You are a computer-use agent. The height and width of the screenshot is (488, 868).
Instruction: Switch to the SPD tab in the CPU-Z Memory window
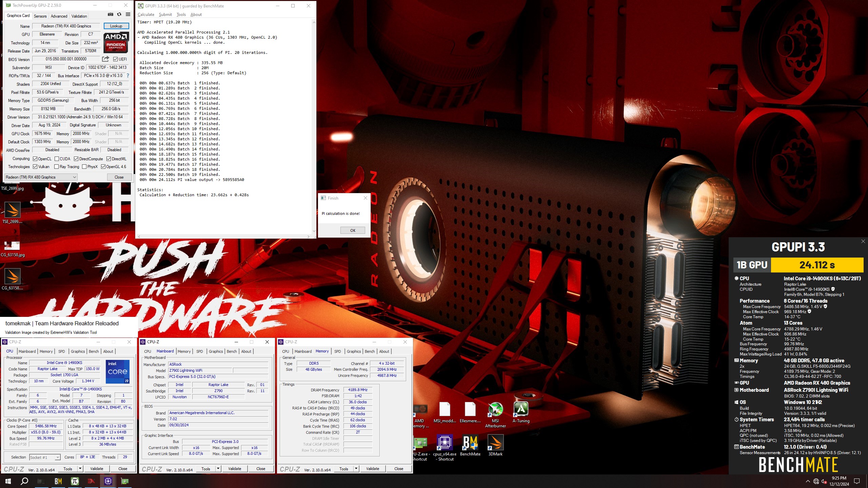point(337,351)
